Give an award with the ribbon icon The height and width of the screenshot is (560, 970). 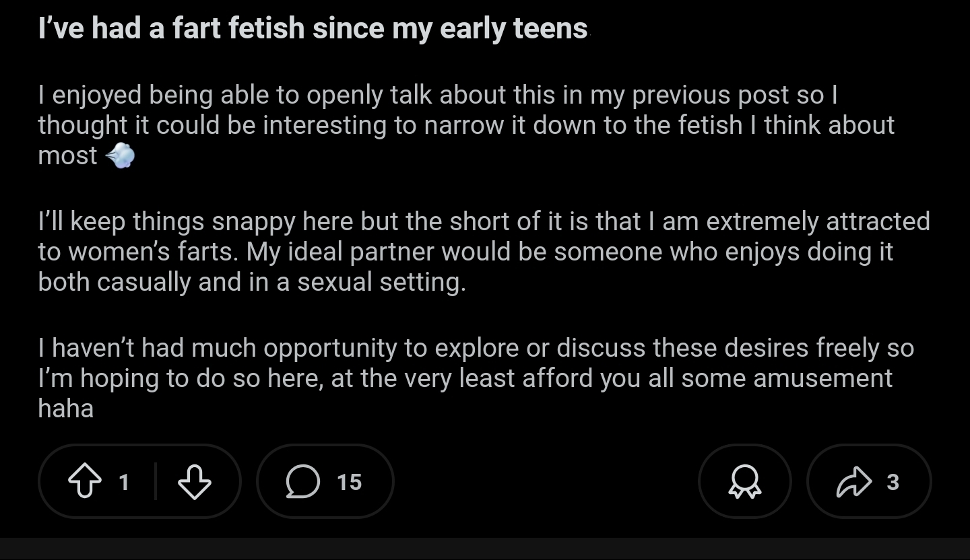(x=745, y=482)
